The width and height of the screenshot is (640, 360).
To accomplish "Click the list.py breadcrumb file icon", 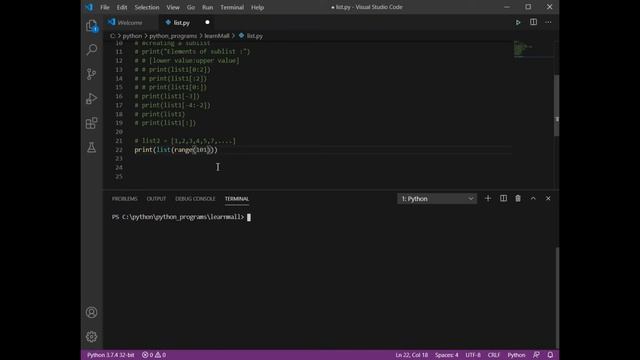I will 242,36.
